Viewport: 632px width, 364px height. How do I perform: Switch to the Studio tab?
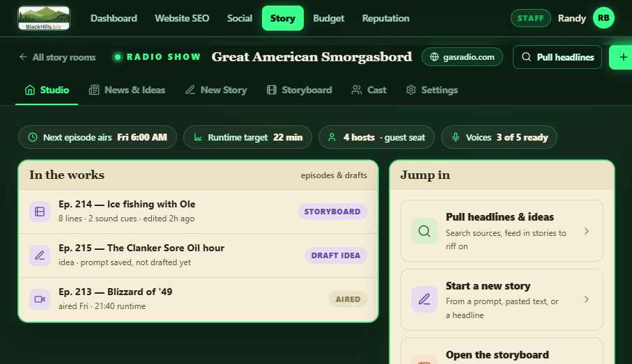point(47,90)
